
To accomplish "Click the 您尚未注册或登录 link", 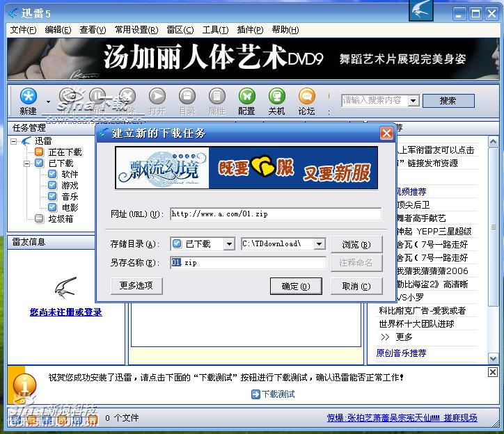I will (66, 312).
